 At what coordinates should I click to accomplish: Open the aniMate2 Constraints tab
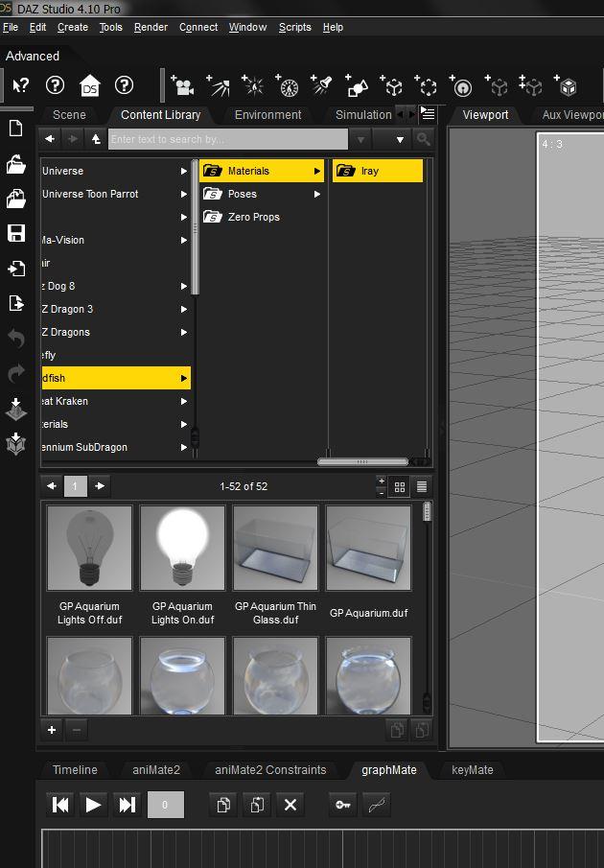click(270, 770)
